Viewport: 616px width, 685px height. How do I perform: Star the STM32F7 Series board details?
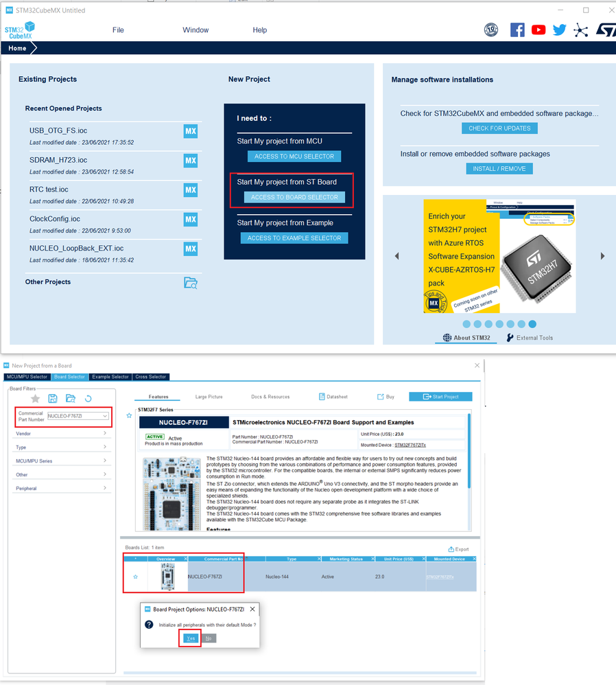(x=129, y=415)
